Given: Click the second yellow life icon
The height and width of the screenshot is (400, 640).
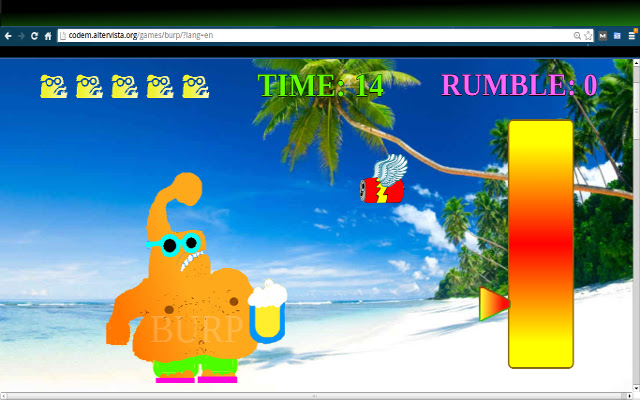Looking at the screenshot, I should [x=89, y=87].
